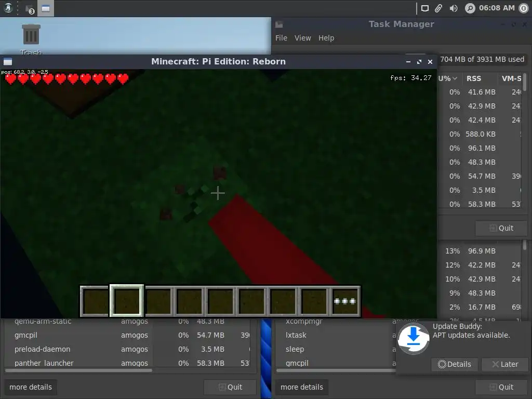Open inventory with three-dots hotbar slot
Image resolution: width=532 pixels, height=399 pixels.
pyautogui.click(x=345, y=301)
